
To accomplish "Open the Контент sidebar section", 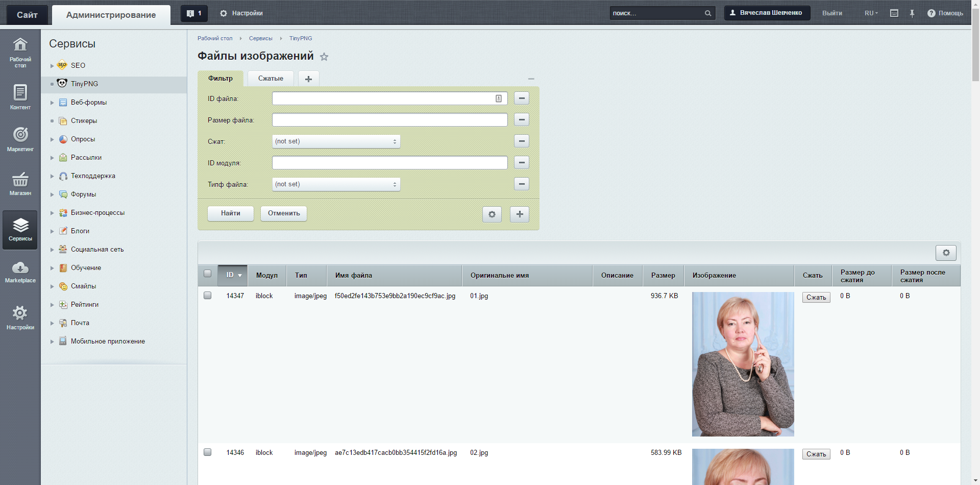I will pos(20,97).
